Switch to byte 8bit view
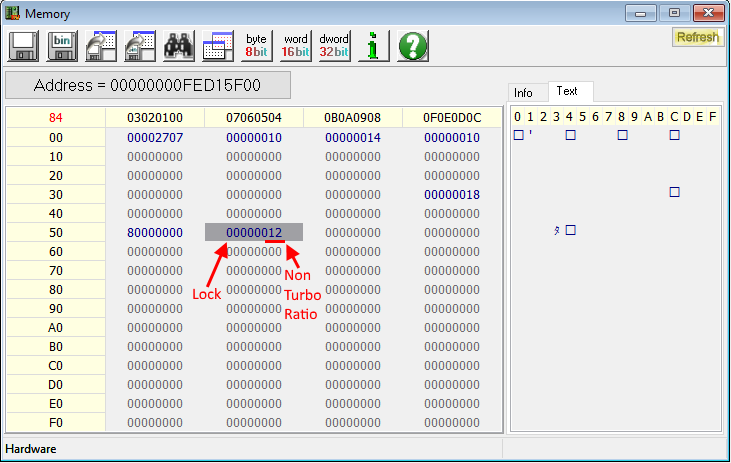The width and height of the screenshot is (731, 463). tap(256, 46)
